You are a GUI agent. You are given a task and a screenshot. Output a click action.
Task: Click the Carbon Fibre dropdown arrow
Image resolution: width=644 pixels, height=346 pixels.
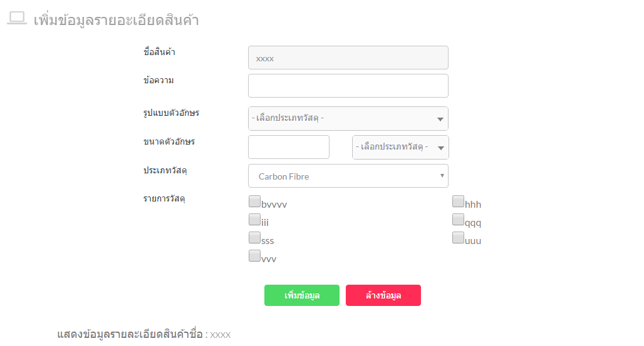click(442, 176)
